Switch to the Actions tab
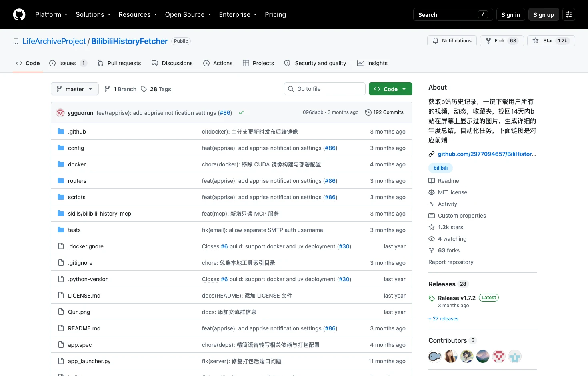Image resolution: width=588 pixels, height=376 pixels. [218, 63]
